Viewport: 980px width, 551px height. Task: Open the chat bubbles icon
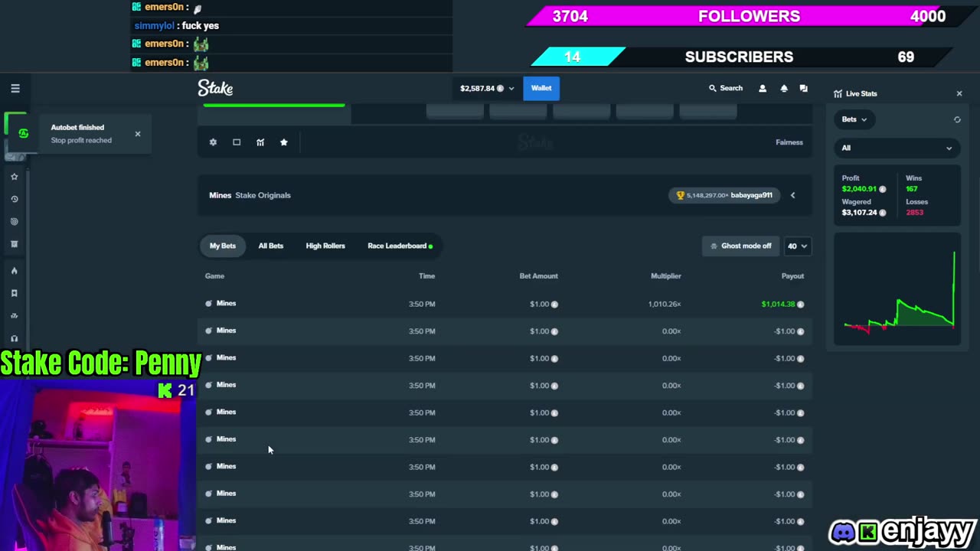pos(803,89)
